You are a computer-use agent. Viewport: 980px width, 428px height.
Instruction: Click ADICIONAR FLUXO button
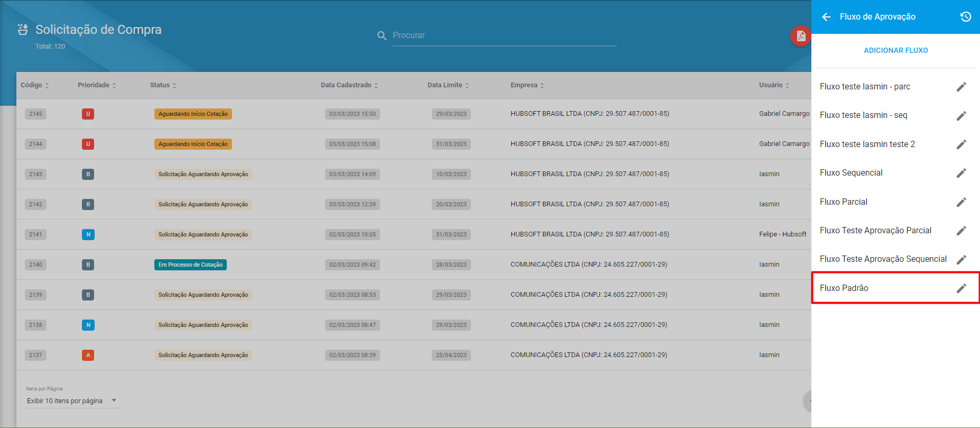[x=895, y=50]
